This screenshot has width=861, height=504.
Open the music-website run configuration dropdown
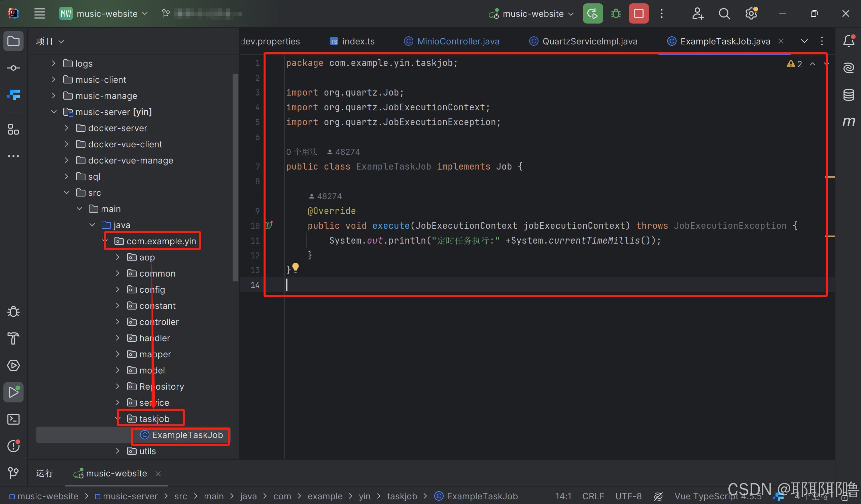534,14
